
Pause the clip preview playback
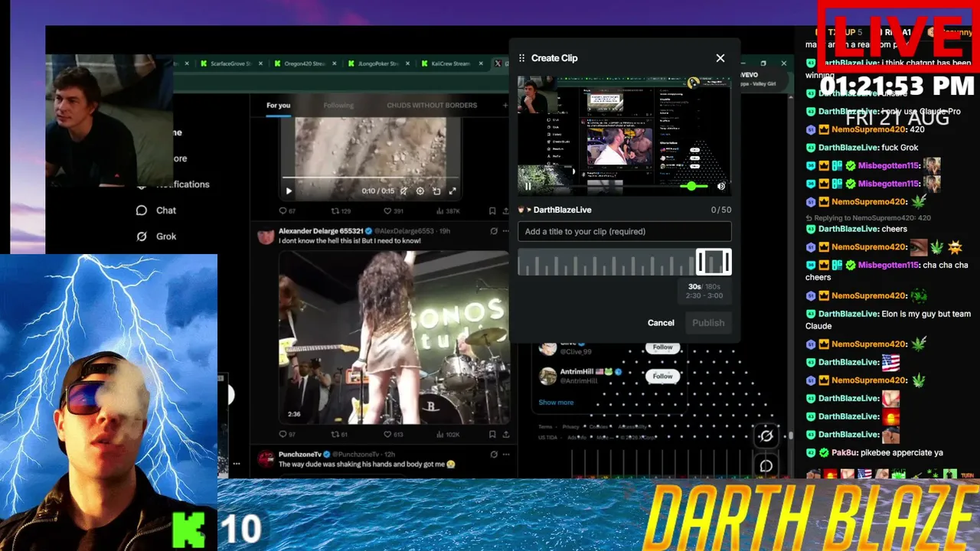click(x=528, y=186)
